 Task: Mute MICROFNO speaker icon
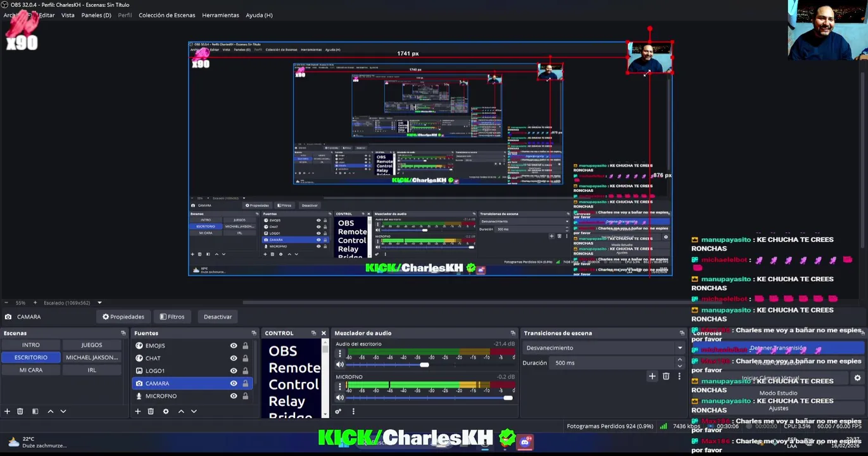pyautogui.click(x=340, y=398)
